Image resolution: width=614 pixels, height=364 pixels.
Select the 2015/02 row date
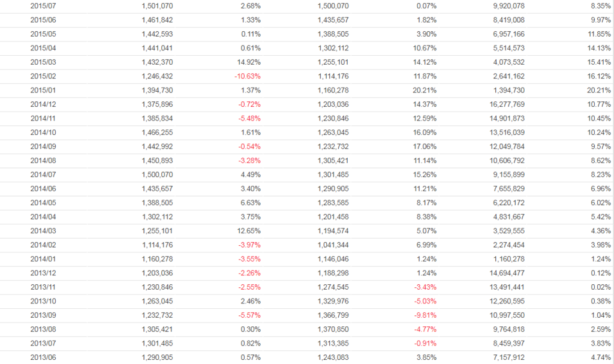tap(43, 76)
